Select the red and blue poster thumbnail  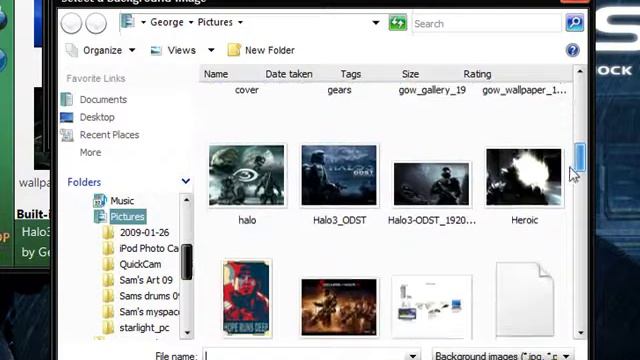click(247, 298)
